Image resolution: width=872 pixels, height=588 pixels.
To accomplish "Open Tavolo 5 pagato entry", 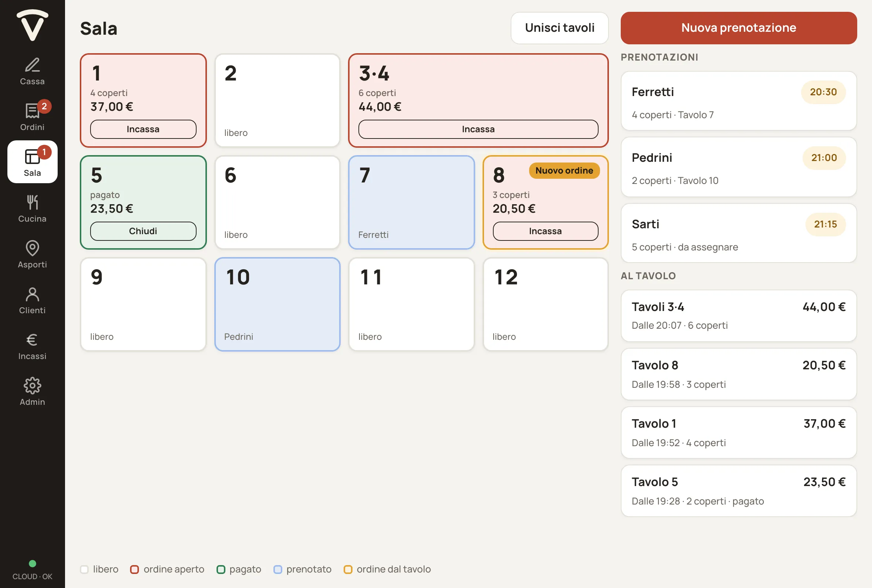I will click(x=739, y=491).
